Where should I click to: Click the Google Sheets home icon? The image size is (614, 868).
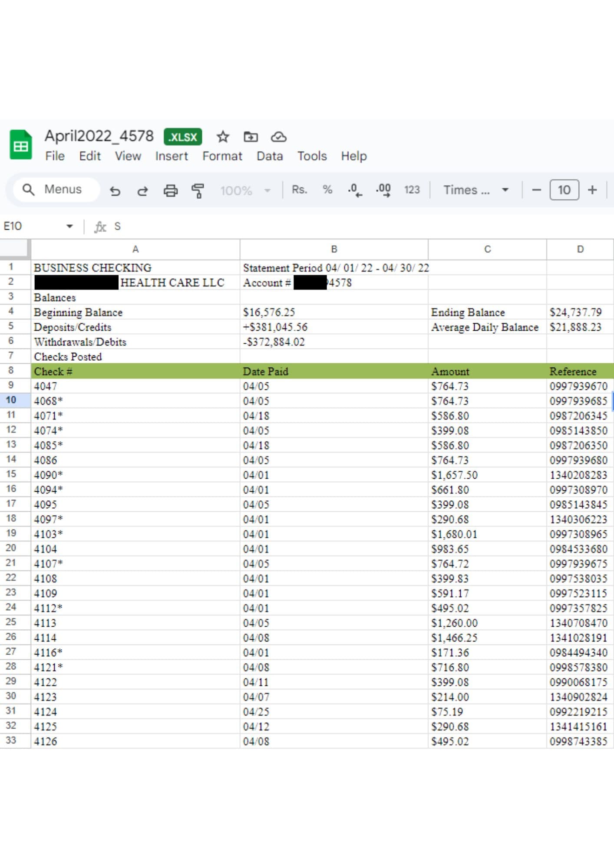(20, 145)
